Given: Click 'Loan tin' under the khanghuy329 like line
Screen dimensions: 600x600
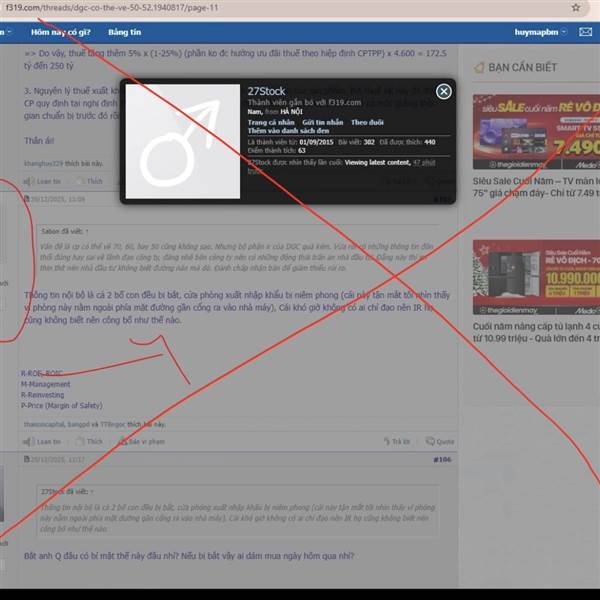Looking at the screenshot, I should point(42,181).
